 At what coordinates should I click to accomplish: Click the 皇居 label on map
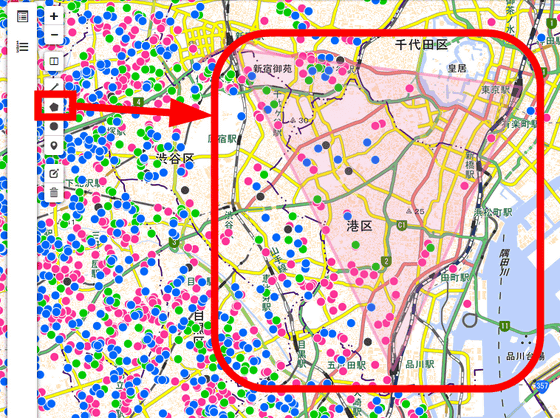point(458,68)
